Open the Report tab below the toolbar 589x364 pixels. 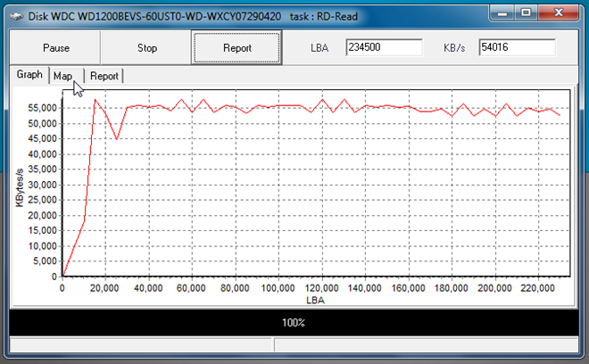point(104,76)
